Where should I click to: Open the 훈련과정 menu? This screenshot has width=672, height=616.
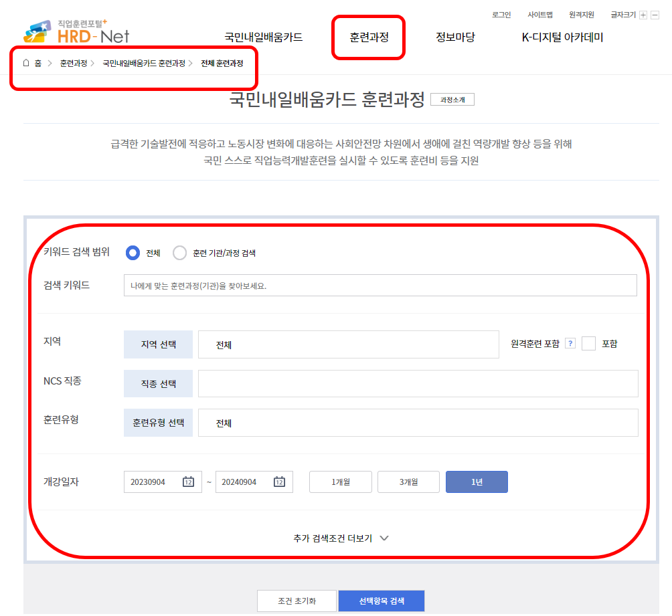click(x=367, y=38)
